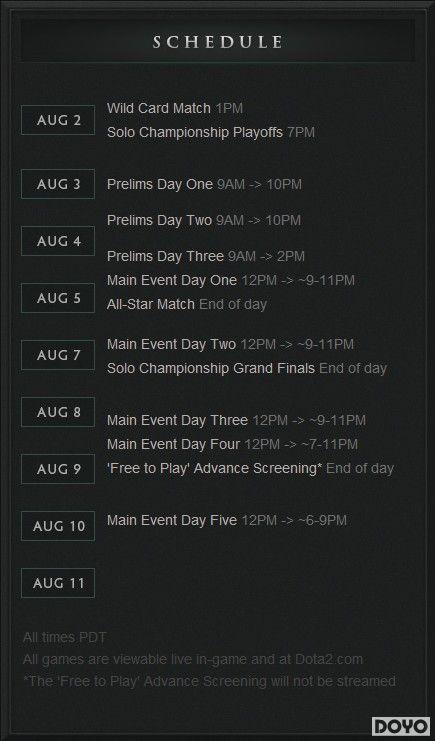The height and width of the screenshot is (741, 435).
Task: Open 'Free to Play' Advance Screening entry
Action: (x=250, y=468)
